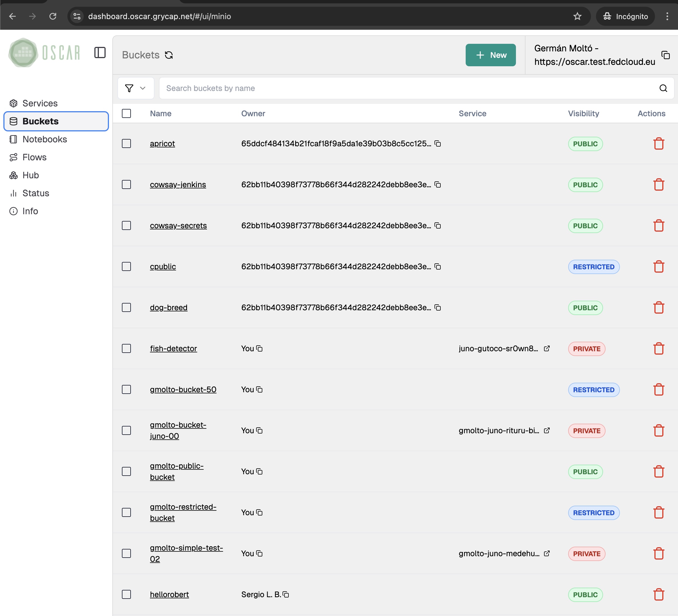The width and height of the screenshot is (678, 616).
Task: Check the dog-breed bucket row
Action: pos(126,307)
